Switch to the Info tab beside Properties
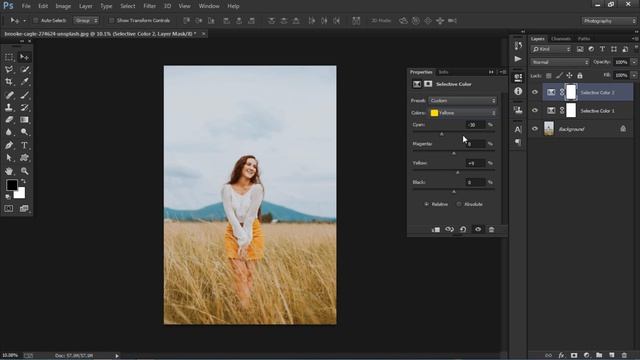 point(443,72)
